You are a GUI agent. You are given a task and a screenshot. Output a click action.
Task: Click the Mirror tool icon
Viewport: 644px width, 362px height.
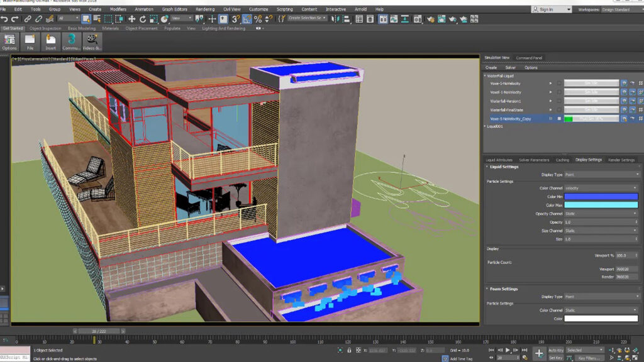point(335,19)
